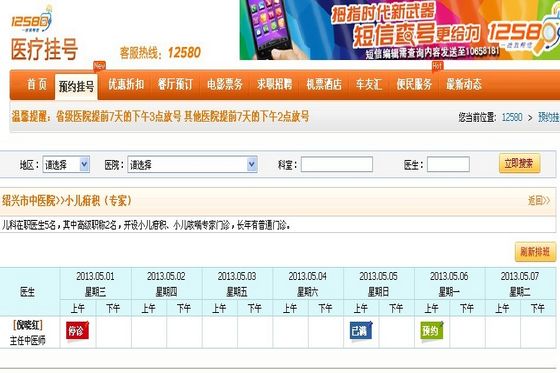This screenshot has height=373, width=560.
Task: Open the 医院 hospital dropdown
Action: pos(192,165)
